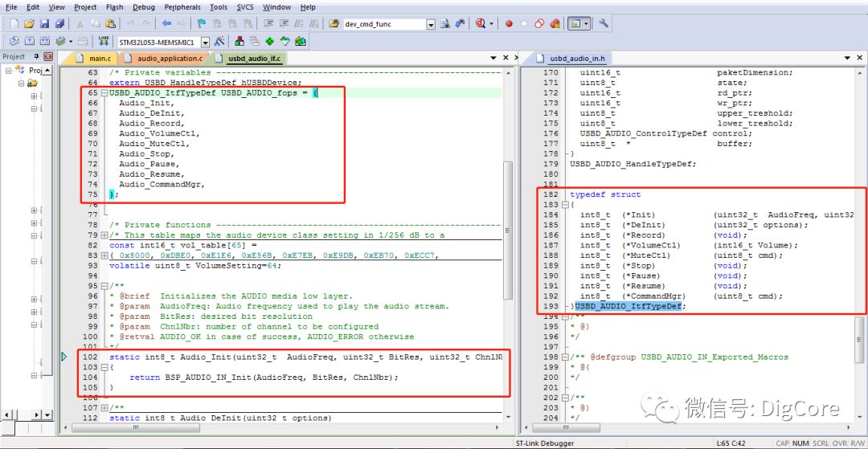Unindent selected lines
The height and width of the screenshot is (449, 868).
(x=284, y=24)
